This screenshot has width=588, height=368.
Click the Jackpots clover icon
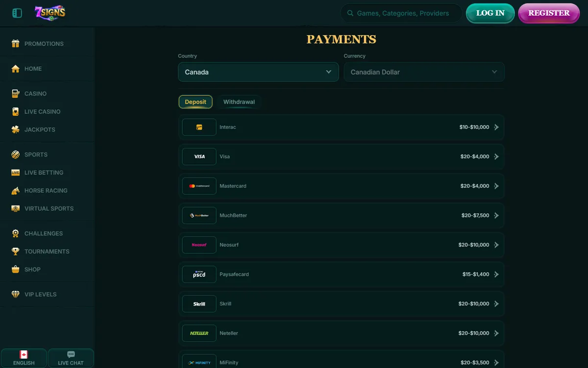pyautogui.click(x=16, y=130)
